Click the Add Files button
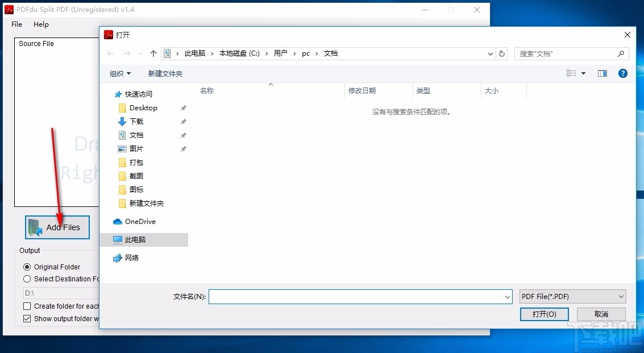This screenshot has width=644, height=353. (x=57, y=227)
